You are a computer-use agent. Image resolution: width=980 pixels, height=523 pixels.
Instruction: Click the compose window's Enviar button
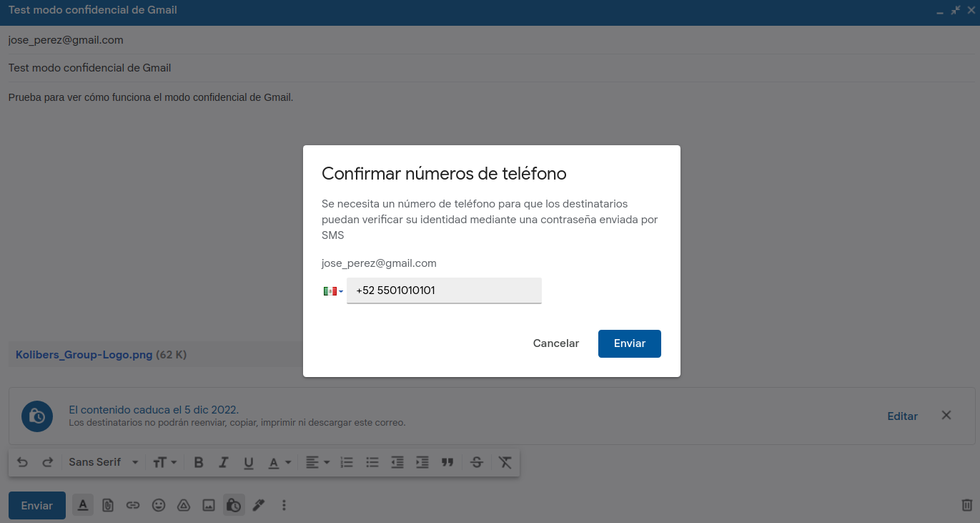coord(37,505)
